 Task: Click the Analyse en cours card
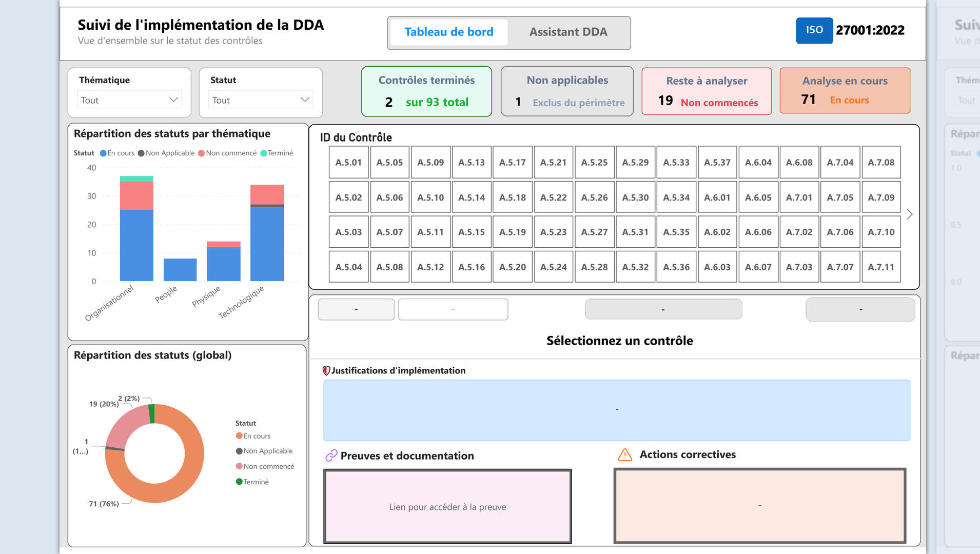tap(845, 90)
